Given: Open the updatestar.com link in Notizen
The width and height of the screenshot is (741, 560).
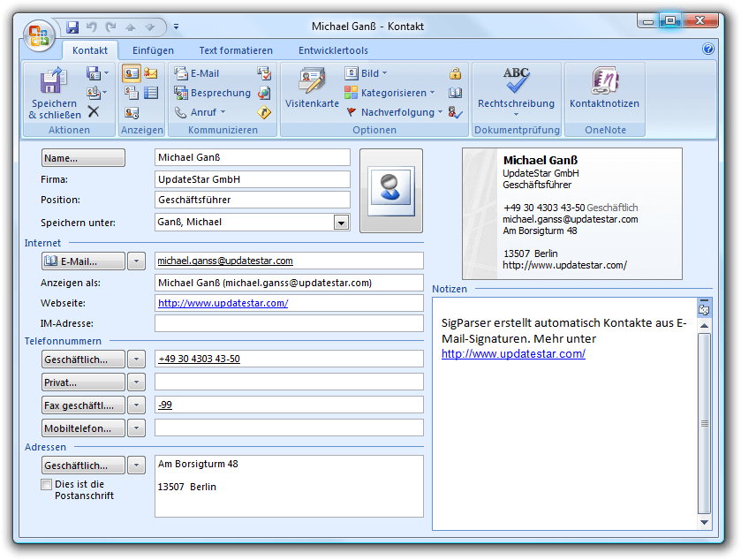Looking at the screenshot, I should coord(513,354).
